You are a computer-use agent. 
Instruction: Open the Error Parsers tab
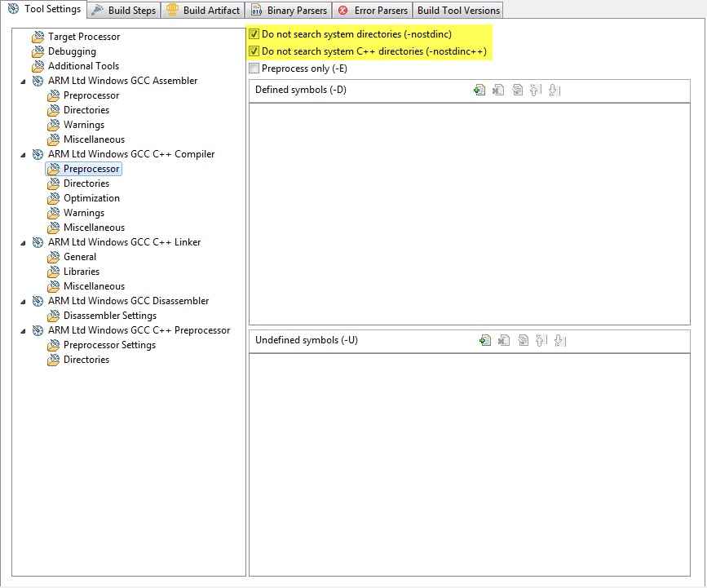tap(372, 11)
